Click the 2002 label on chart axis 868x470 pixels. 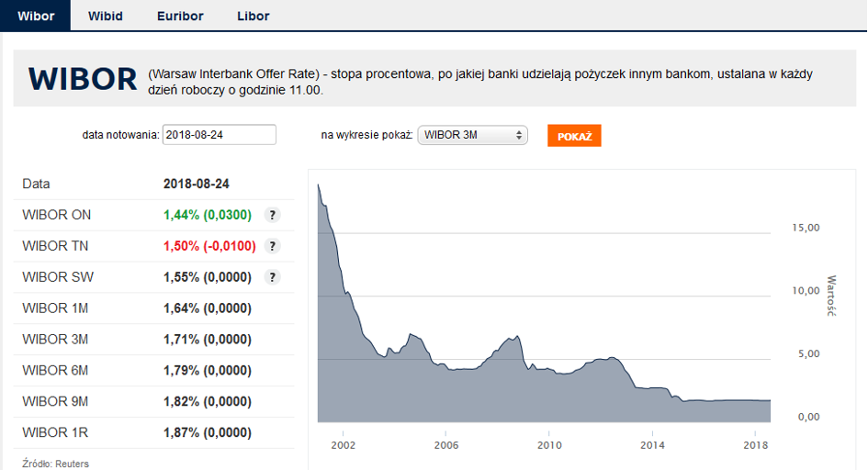pos(342,445)
